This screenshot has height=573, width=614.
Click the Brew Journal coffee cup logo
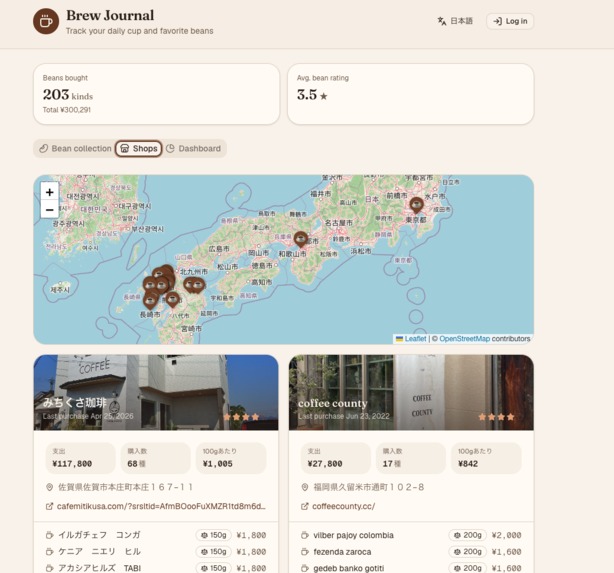click(x=46, y=21)
